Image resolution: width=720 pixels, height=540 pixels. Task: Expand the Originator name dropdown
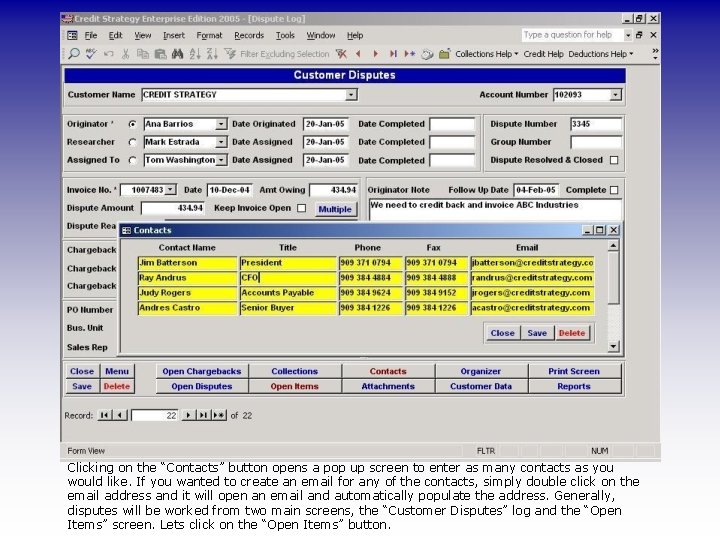pos(221,124)
